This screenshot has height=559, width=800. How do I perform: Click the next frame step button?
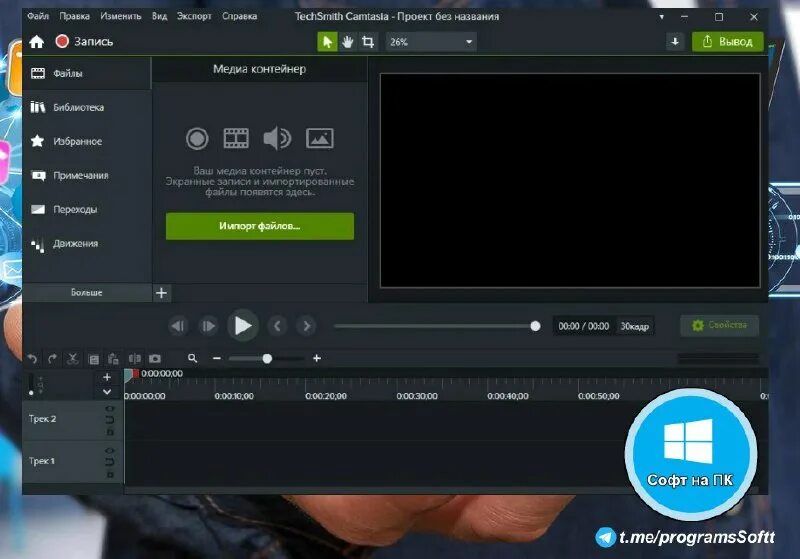click(208, 326)
